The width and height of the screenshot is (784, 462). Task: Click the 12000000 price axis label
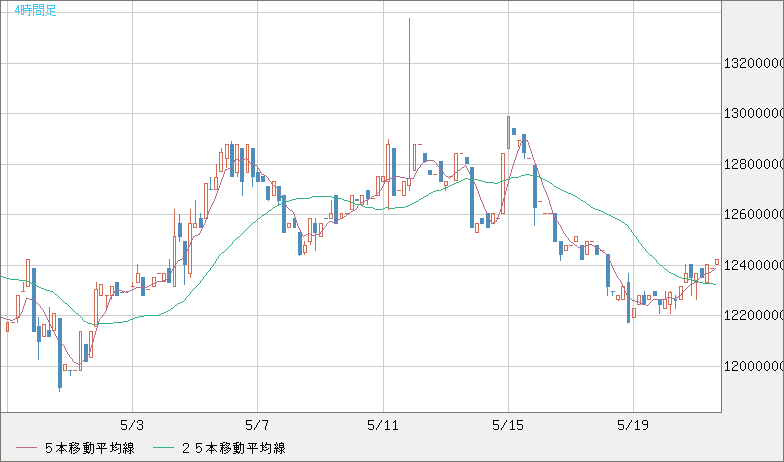(754, 366)
